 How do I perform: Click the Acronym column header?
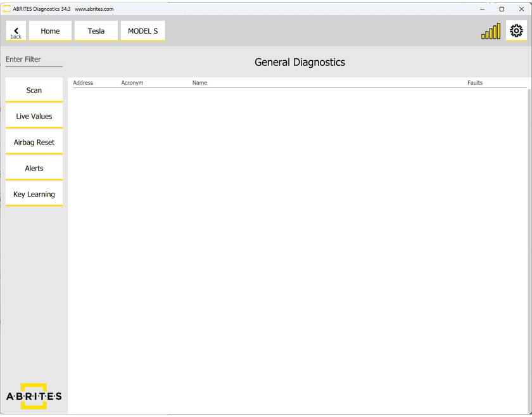pyautogui.click(x=132, y=83)
